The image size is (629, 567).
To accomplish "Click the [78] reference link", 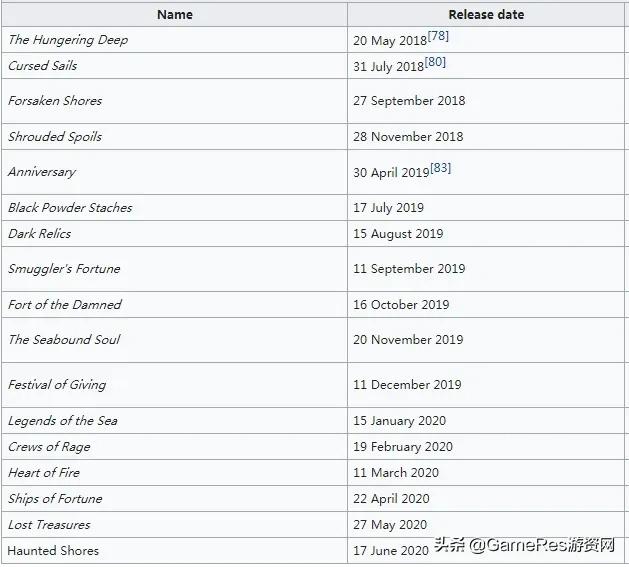I will (437, 37).
